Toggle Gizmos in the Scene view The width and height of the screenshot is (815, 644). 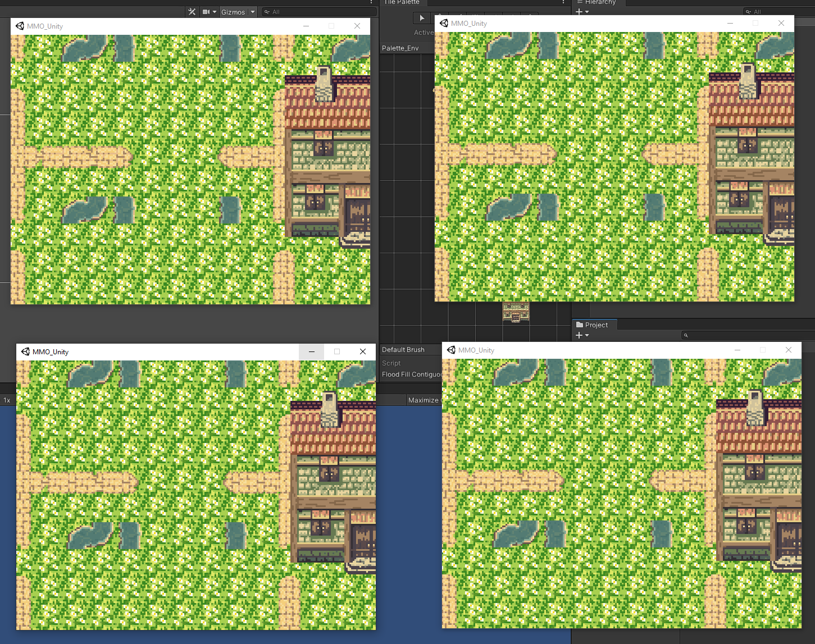(233, 12)
